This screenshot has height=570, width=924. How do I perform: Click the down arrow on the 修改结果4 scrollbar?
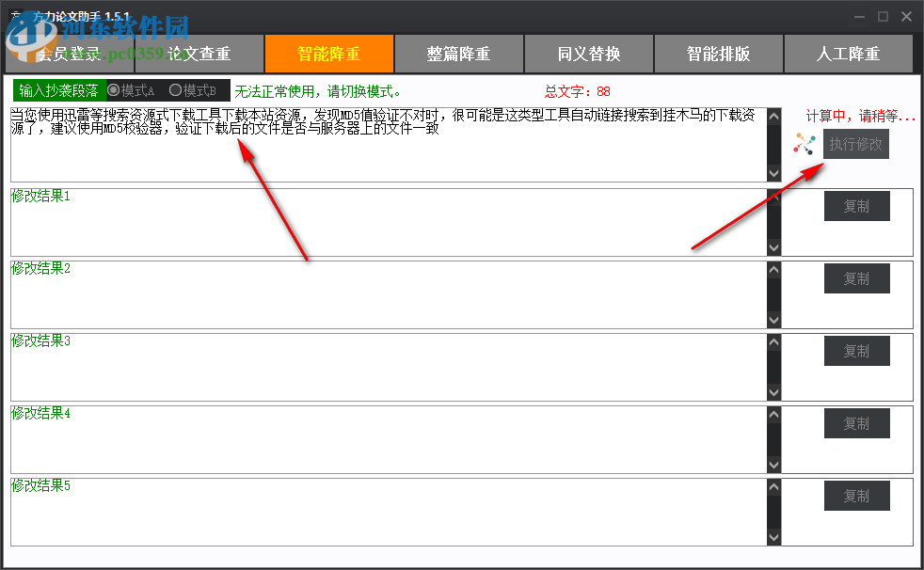point(773,464)
